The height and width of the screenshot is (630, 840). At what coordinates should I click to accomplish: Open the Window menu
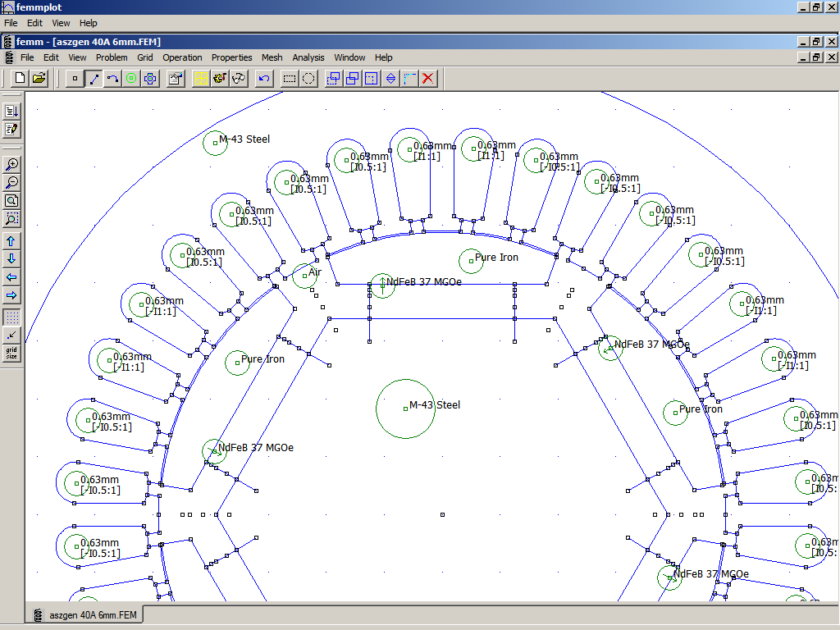click(x=349, y=57)
